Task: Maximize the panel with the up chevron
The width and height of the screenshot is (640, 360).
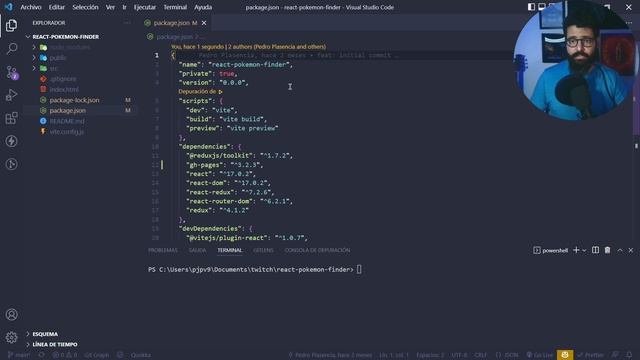Action: pyautogui.click(x=620, y=250)
